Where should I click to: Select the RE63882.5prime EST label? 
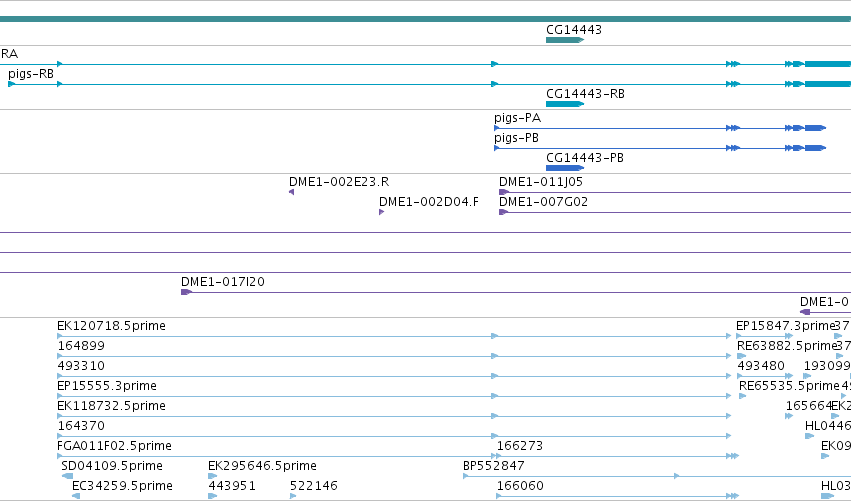[x=787, y=346]
